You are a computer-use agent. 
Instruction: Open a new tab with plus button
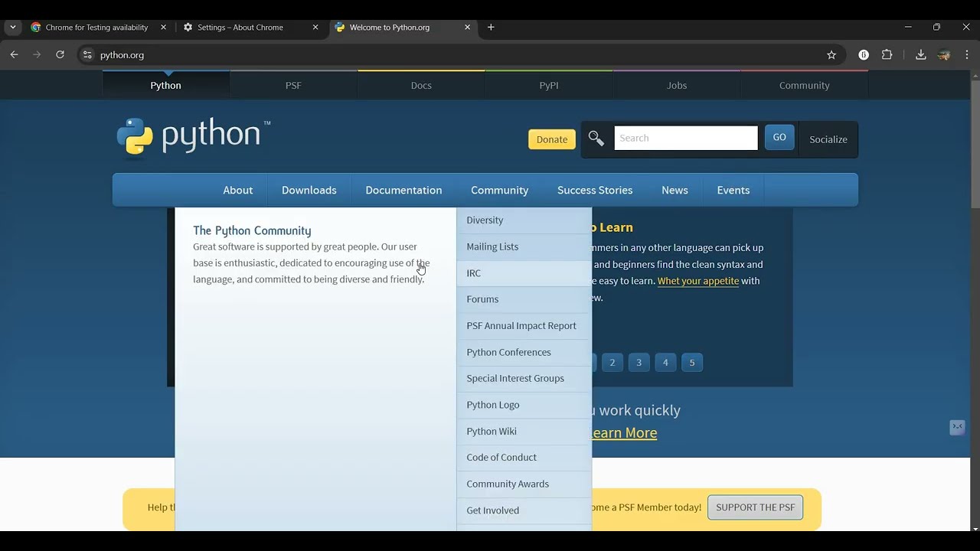tap(491, 27)
